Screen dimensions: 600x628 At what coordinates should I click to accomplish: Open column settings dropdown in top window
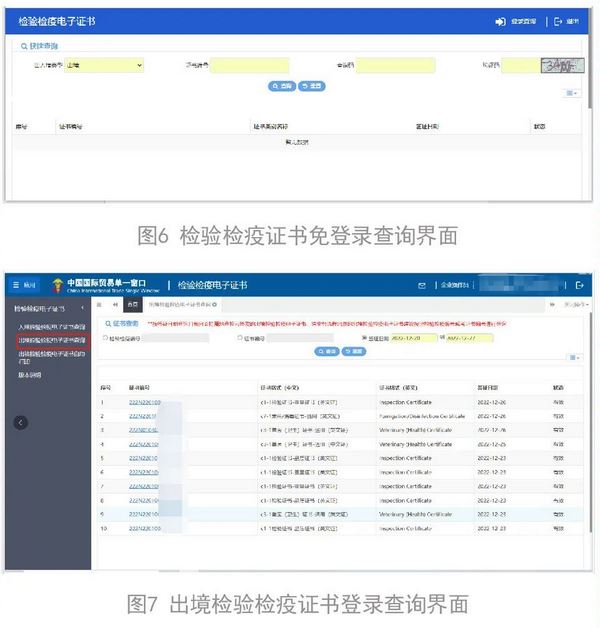[571, 93]
